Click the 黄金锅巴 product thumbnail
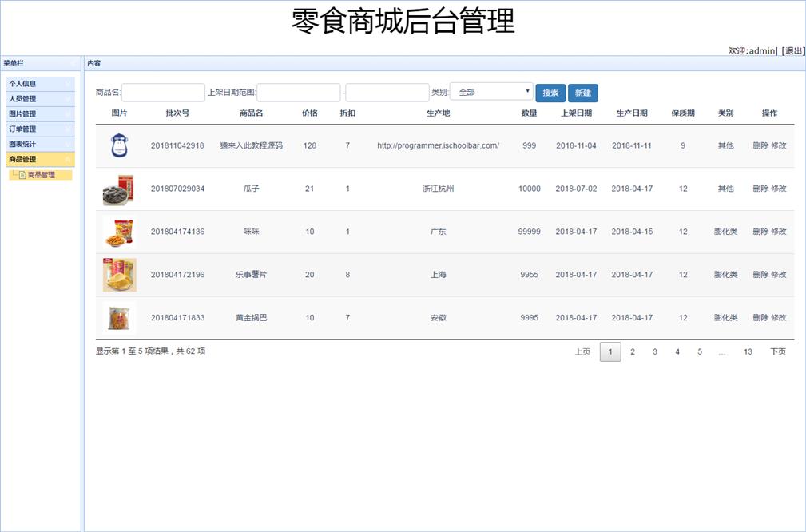Screen dimensions: 806x532 119,318
